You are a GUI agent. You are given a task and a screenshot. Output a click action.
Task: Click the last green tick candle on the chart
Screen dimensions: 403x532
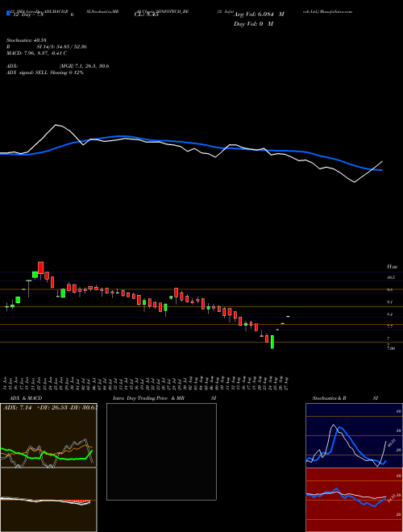pos(288,317)
